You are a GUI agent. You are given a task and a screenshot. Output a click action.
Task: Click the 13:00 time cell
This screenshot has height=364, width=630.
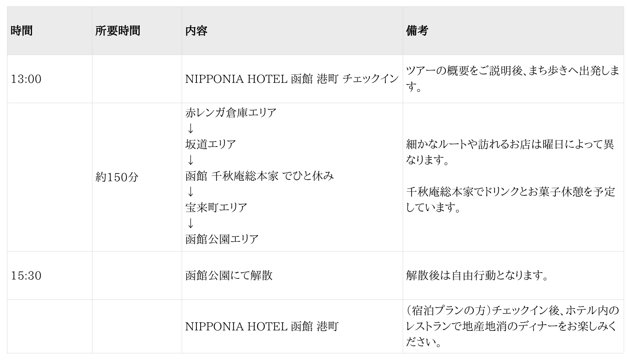pyautogui.click(x=26, y=79)
